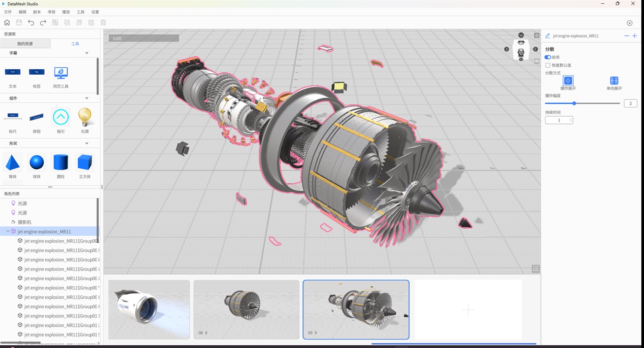Click the duplicate/copy toolbar icon
644x348 pixels.
[x=55, y=23]
